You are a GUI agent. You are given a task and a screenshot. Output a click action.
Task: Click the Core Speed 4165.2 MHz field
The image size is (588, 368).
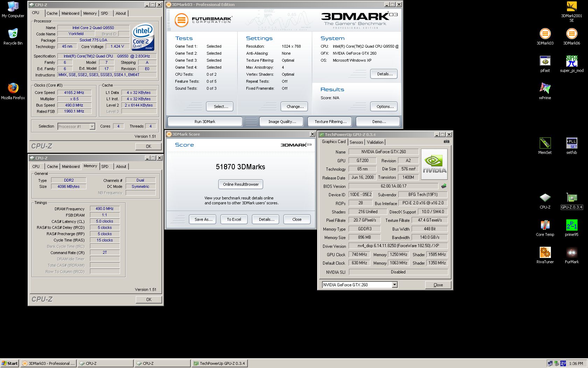coord(74,93)
